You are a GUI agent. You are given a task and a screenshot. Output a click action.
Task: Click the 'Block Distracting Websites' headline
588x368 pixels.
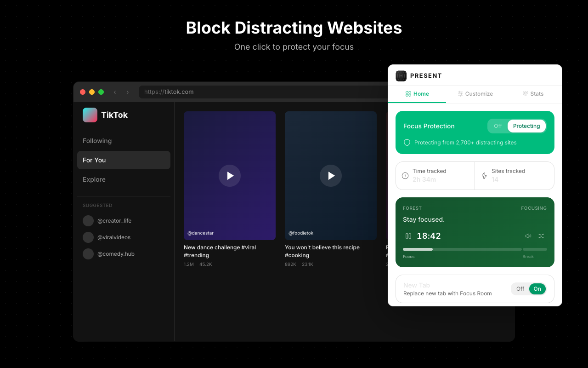click(294, 28)
